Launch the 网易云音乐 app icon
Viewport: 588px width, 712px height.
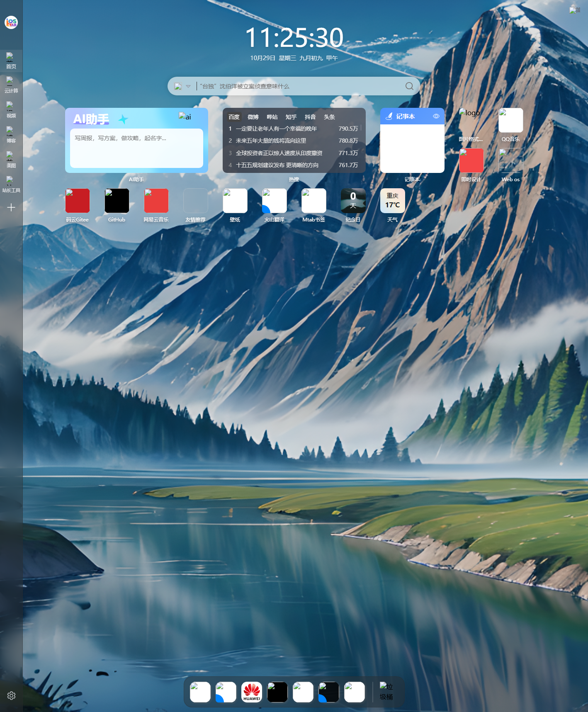pyautogui.click(x=156, y=201)
